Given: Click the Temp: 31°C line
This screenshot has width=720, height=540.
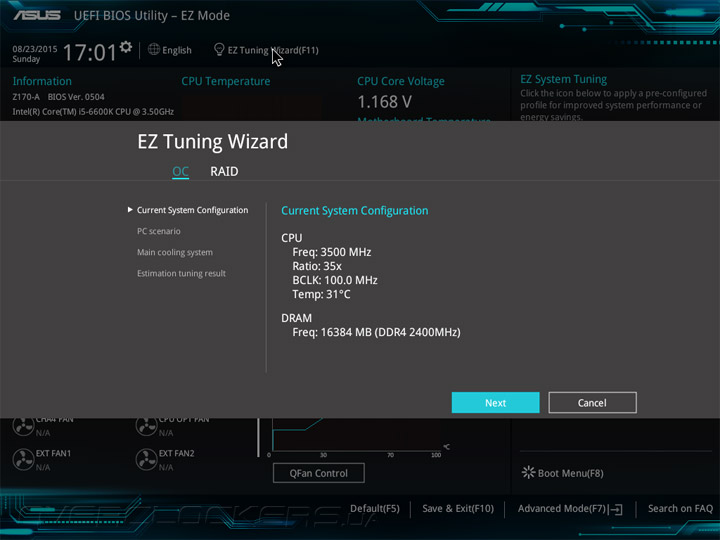Looking at the screenshot, I should pyautogui.click(x=321, y=294).
